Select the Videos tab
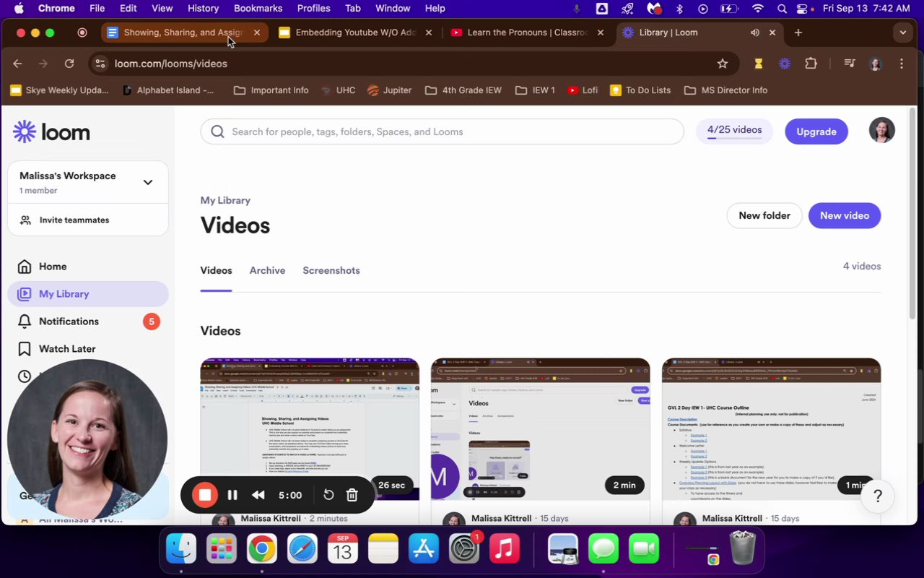The width and height of the screenshot is (924, 578). click(216, 270)
